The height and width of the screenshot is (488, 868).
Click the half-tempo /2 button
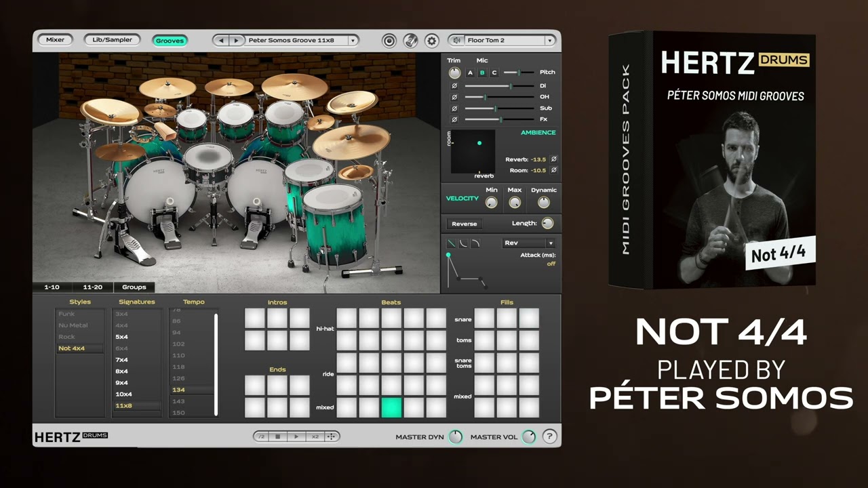(261, 436)
